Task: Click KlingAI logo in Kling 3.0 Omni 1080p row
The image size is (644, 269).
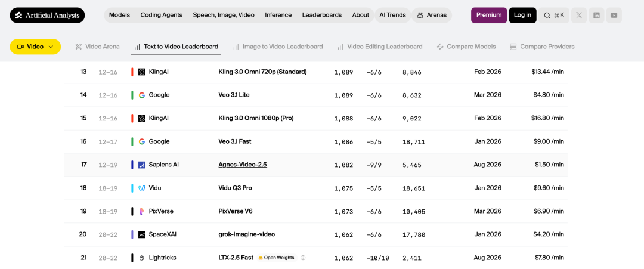Action: tap(142, 118)
